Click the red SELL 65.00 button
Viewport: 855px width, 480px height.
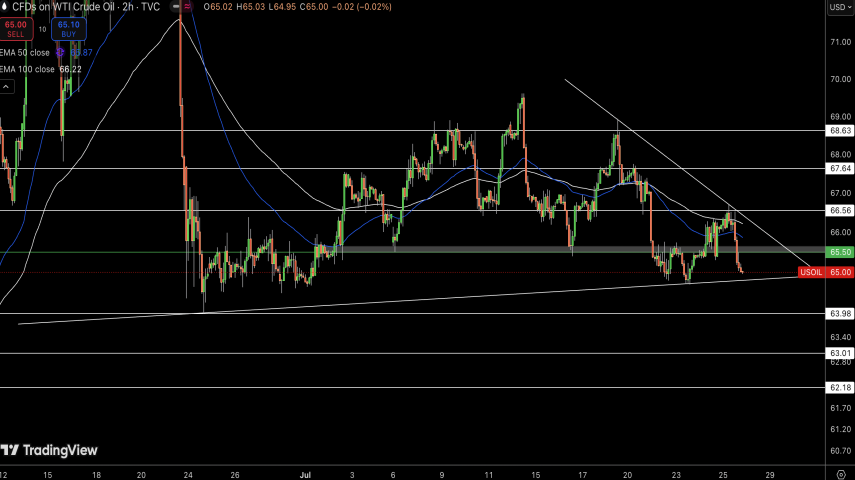pyautogui.click(x=15, y=28)
